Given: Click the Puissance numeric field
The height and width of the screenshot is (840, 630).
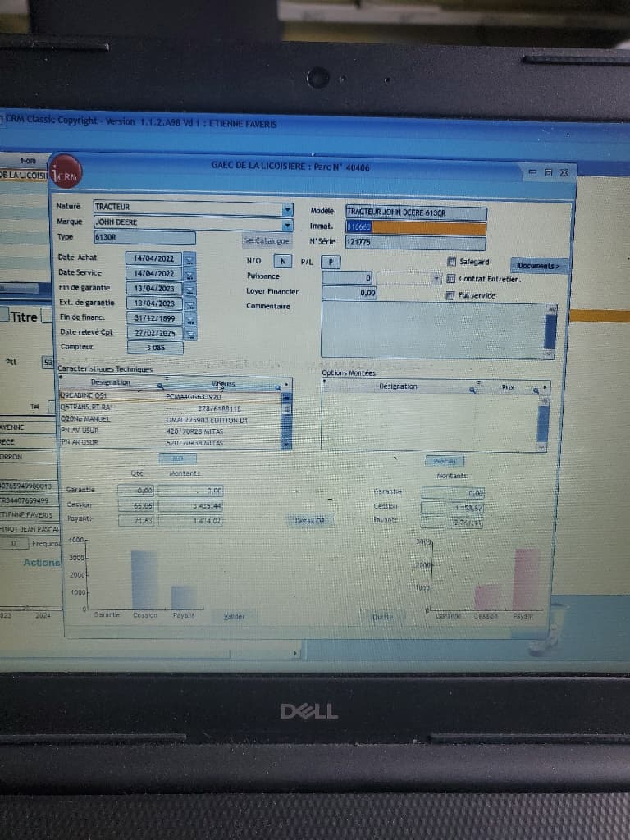Looking at the screenshot, I should tap(347, 277).
